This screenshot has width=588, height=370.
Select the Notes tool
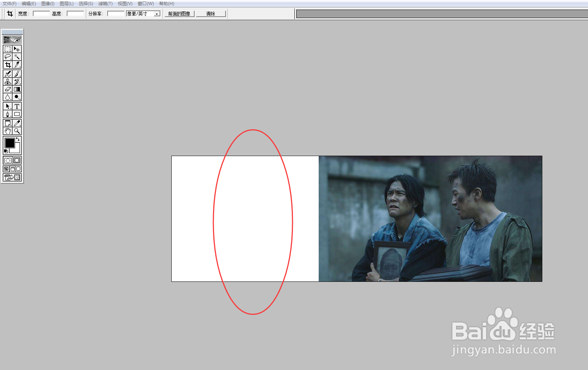tap(8, 123)
